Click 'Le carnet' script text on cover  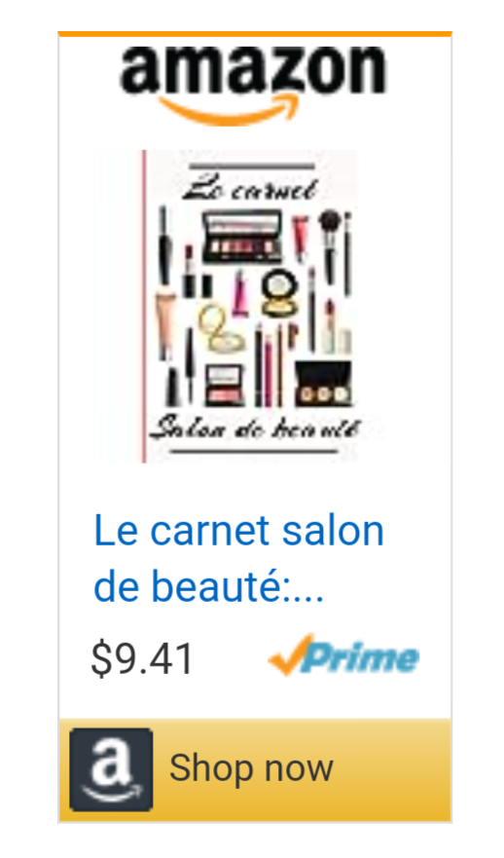click(250, 187)
